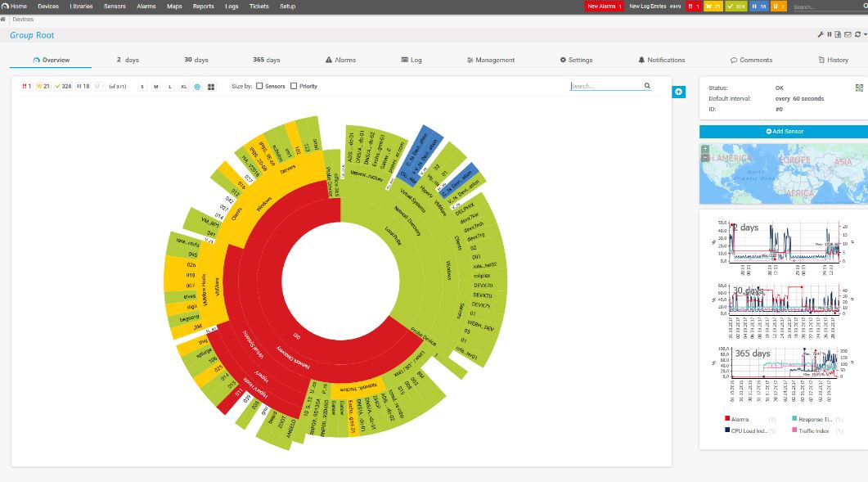This screenshot has width=868, height=482.
Task: Open the Setup menu
Action: (287, 6)
